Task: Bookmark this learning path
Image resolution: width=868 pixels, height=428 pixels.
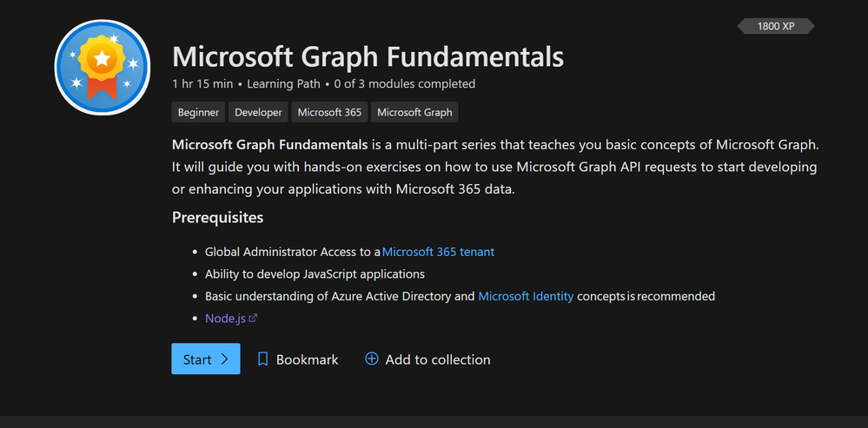Action: pos(298,359)
